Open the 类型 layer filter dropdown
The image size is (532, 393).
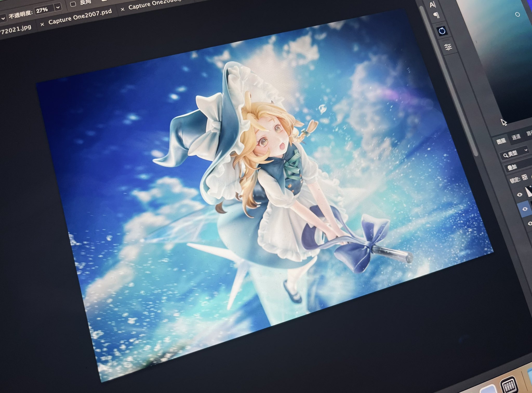pos(515,153)
